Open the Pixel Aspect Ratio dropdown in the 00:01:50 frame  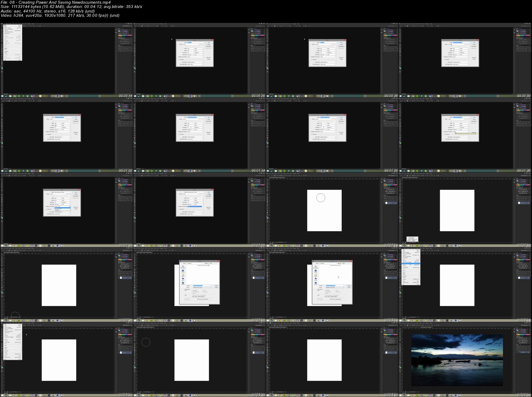pos(63,214)
